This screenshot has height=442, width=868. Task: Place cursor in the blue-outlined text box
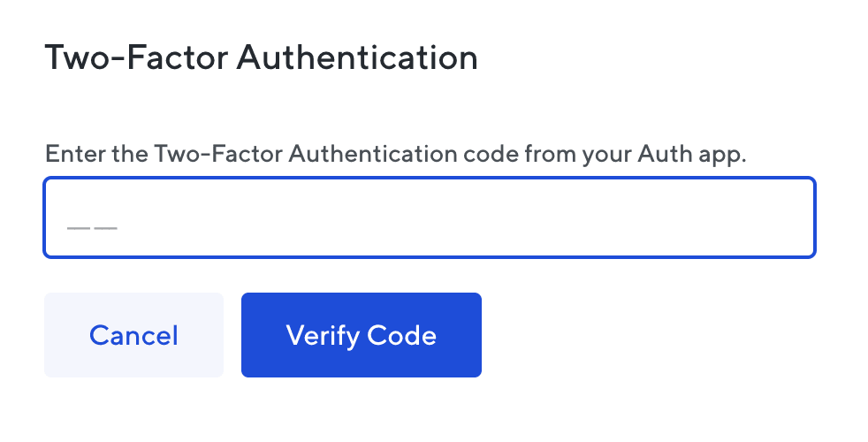pos(430,218)
